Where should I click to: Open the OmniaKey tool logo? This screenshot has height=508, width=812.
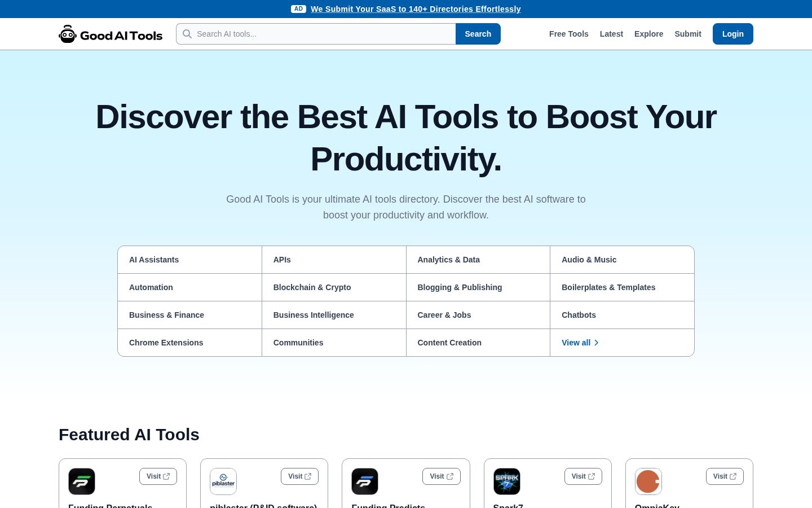point(648,481)
